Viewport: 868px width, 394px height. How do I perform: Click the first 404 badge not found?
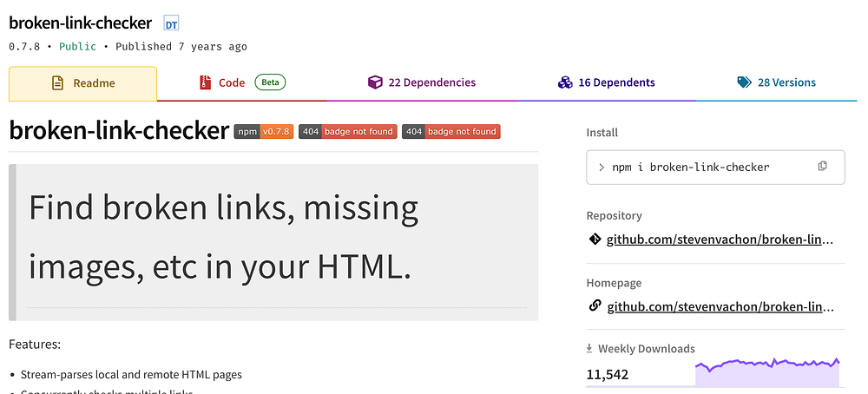pos(348,132)
